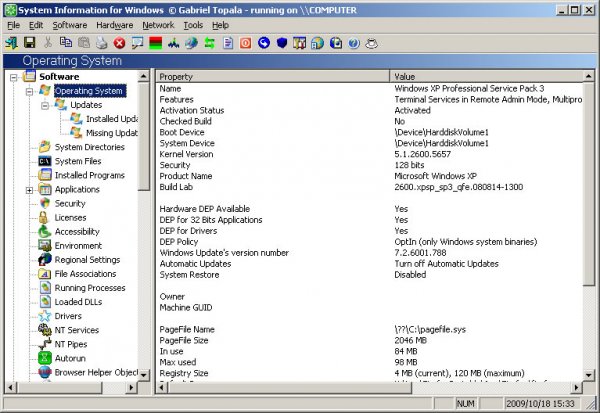Collapse the Software root tree node
Viewport: 600px width, 413px height.
click(x=14, y=77)
